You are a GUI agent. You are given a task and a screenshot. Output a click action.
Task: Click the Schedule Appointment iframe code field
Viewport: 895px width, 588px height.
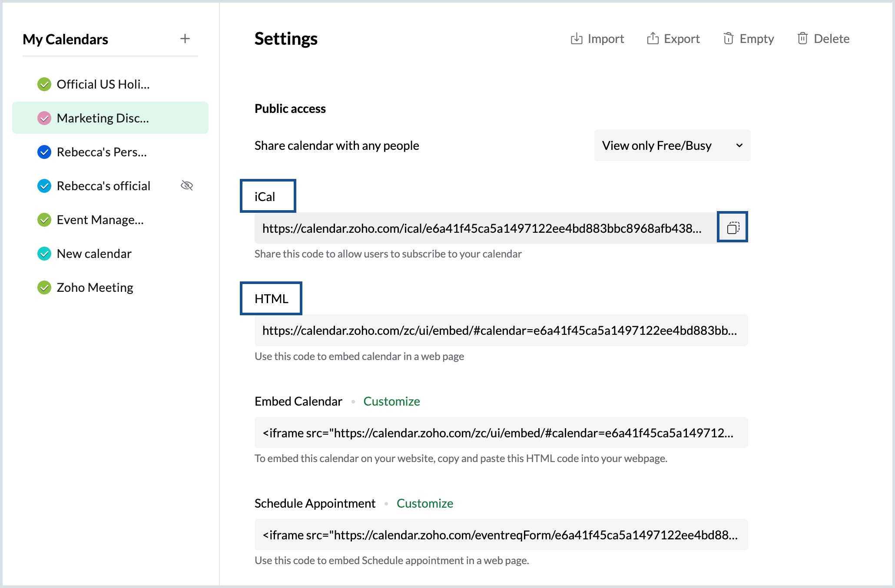point(501,535)
